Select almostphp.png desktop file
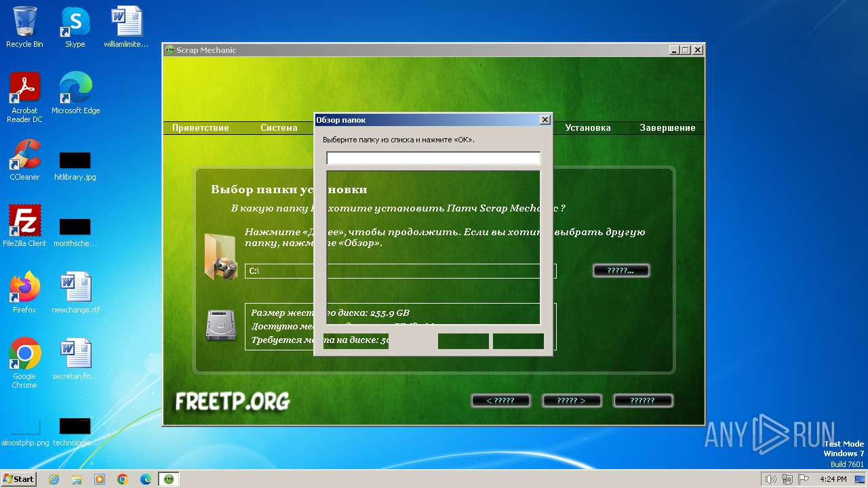The image size is (868, 488). coord(25,432)
